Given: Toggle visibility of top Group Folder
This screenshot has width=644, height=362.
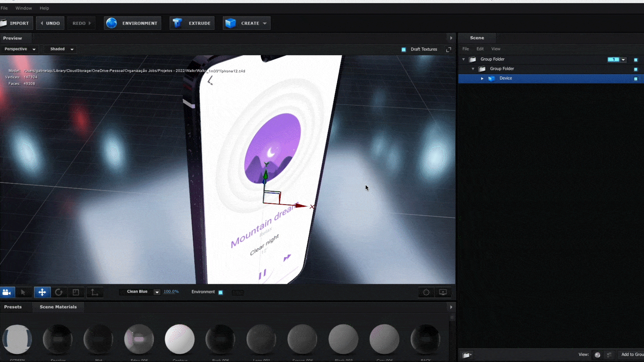Looking at the screenshot, I should point(636,60).
